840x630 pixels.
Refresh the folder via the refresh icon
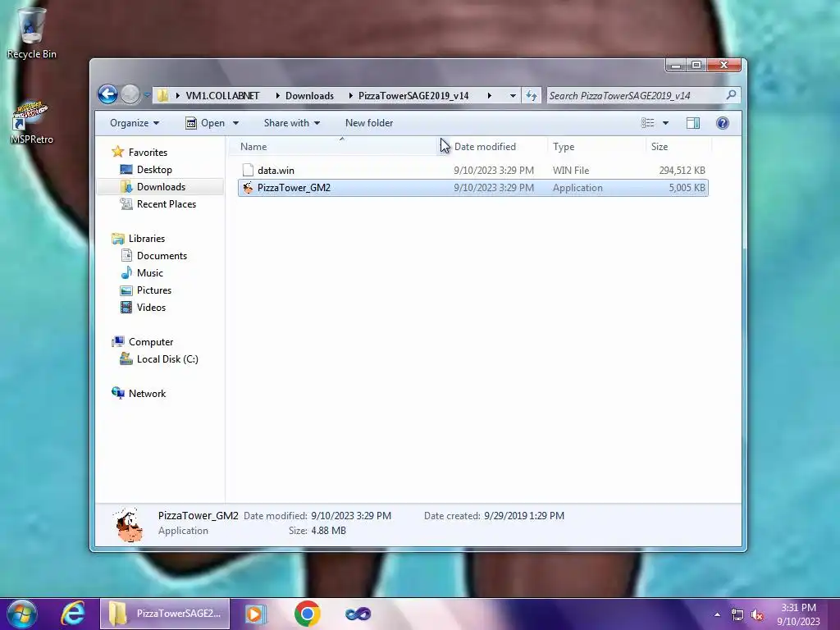(531, 95)
